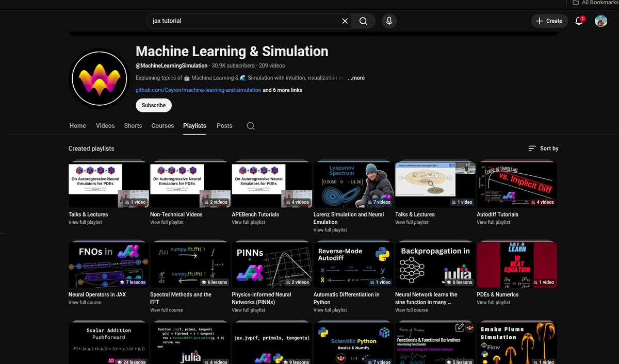Image resolution: width=619 pixels, height=364 pixels.
Task: Open the Sort by dropdown
Action: click(x=544, y=148)
